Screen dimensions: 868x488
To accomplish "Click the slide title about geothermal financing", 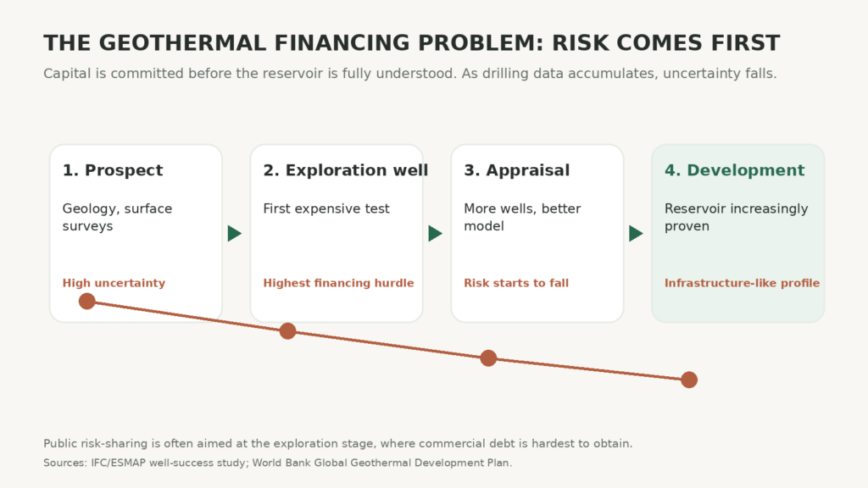I will tap(411, 43).
